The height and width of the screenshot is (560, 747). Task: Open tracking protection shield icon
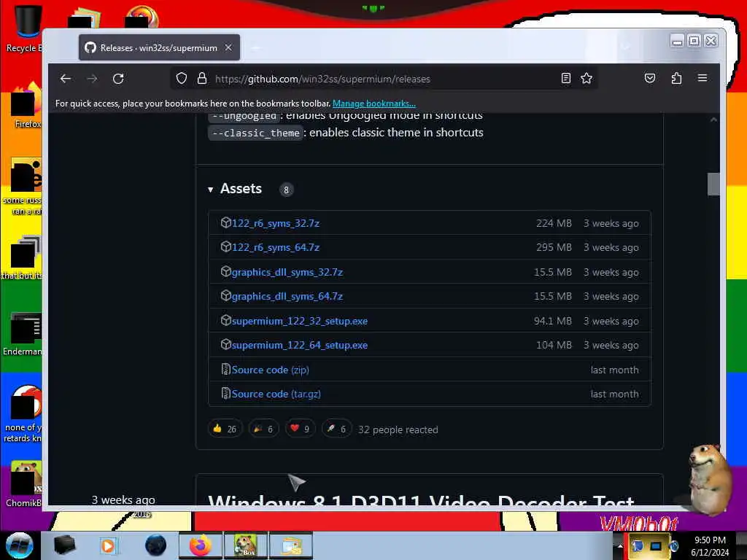click(x=181, y=79)
